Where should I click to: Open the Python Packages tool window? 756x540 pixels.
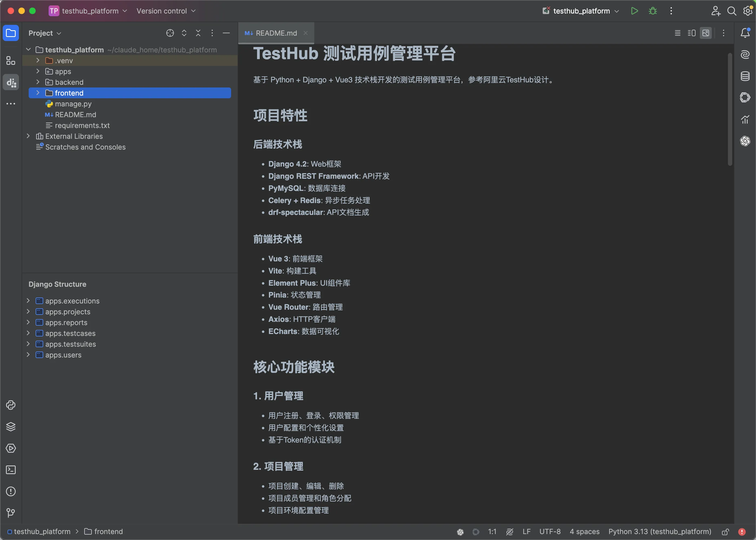[x=11, y=427]
